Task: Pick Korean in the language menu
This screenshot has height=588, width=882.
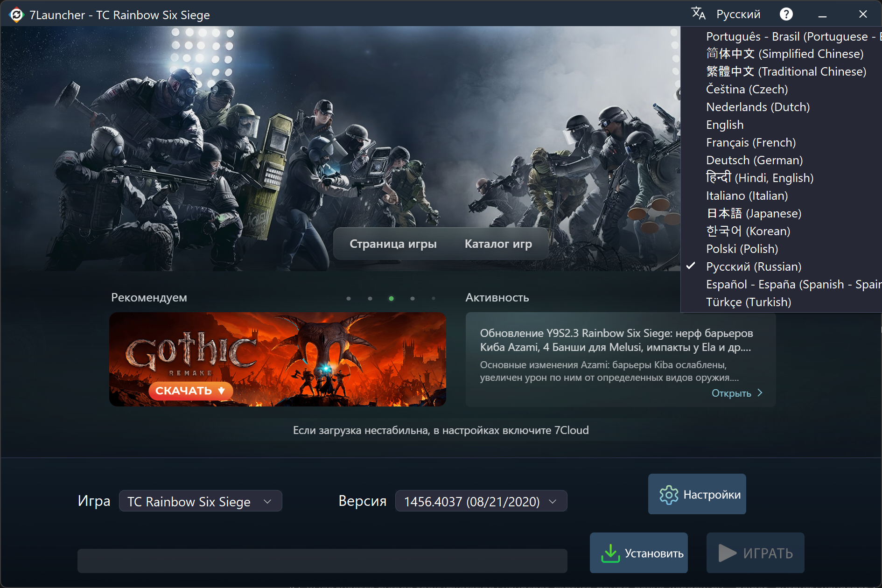Action: (782, 231)
